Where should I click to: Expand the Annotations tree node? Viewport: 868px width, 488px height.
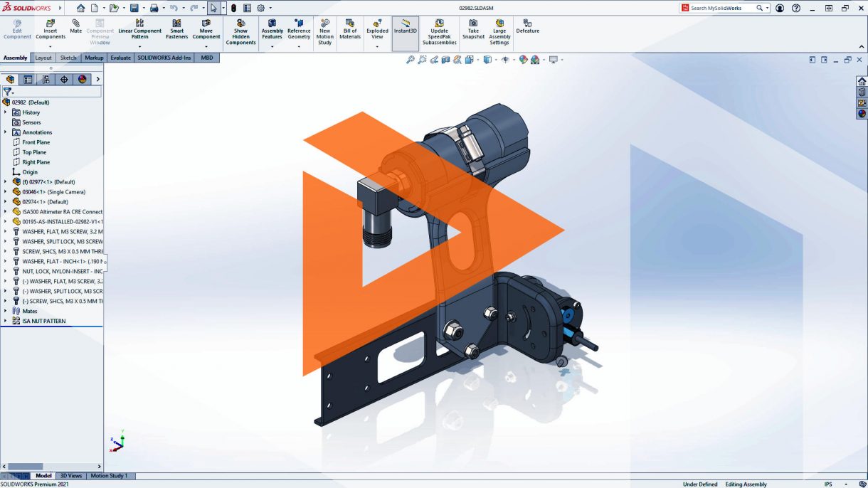(x=6, y=132)
